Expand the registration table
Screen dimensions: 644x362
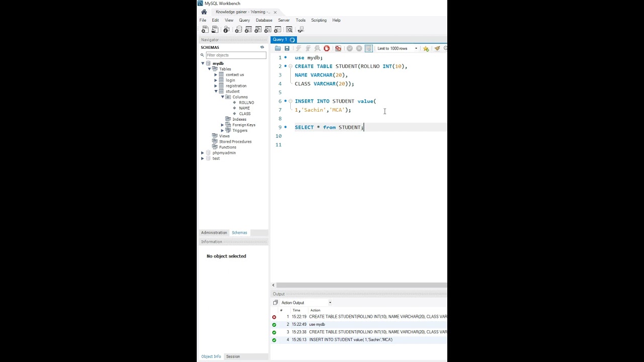tap(216, 85)
